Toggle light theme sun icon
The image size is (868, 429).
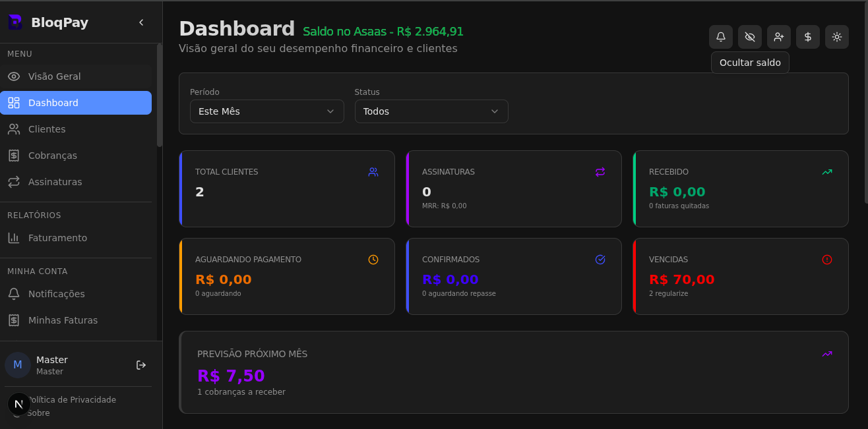click(837, 37)
